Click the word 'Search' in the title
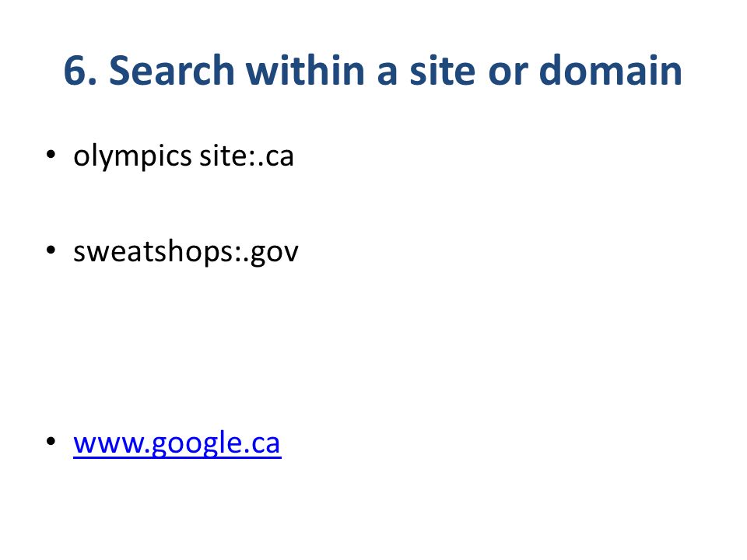Image resolution: width=747 pixels, height=560 pixels. click(x=172, y=71)
